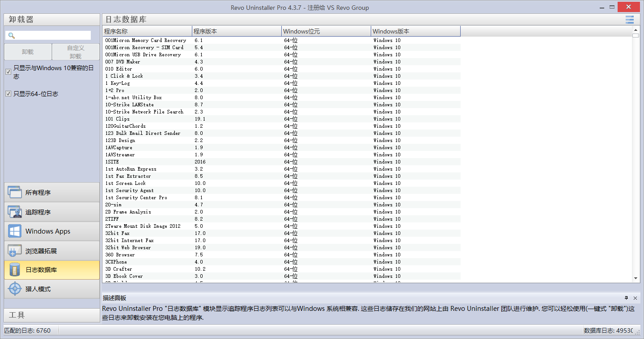
Task: Sort by 程序名称 column header
Action: (147, 31)
